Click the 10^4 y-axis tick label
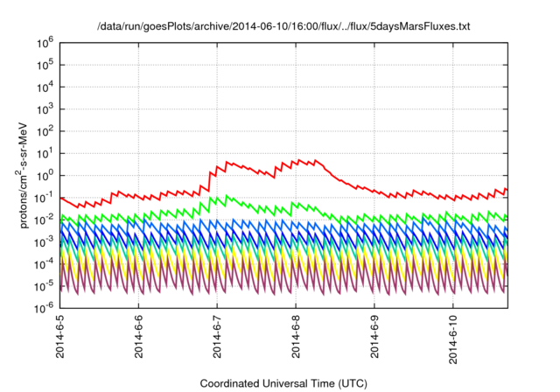The image size is (560, 392). (45, 87)
